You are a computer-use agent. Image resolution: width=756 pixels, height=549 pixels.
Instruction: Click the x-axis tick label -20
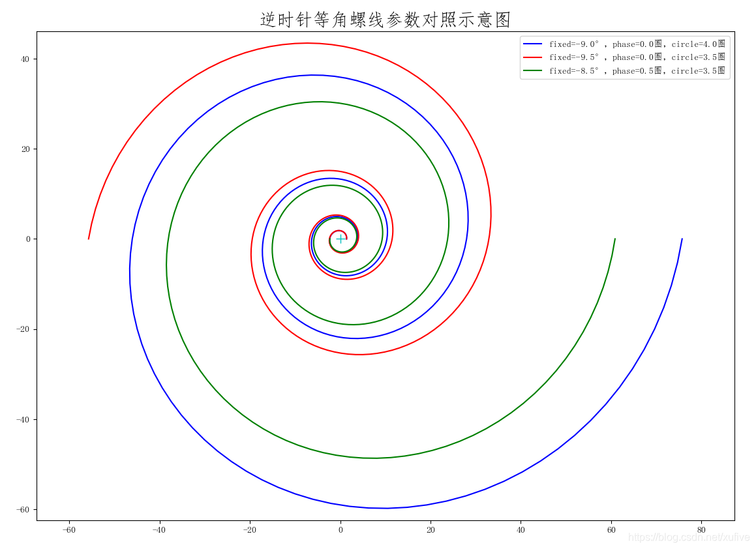pyautogui.click(x=250, y=530)
